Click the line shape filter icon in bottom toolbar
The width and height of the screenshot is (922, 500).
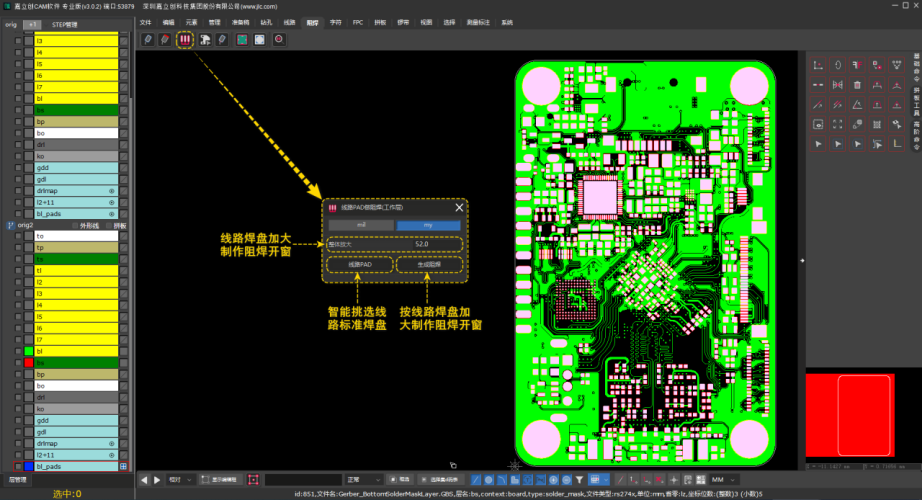click(476, 480)
